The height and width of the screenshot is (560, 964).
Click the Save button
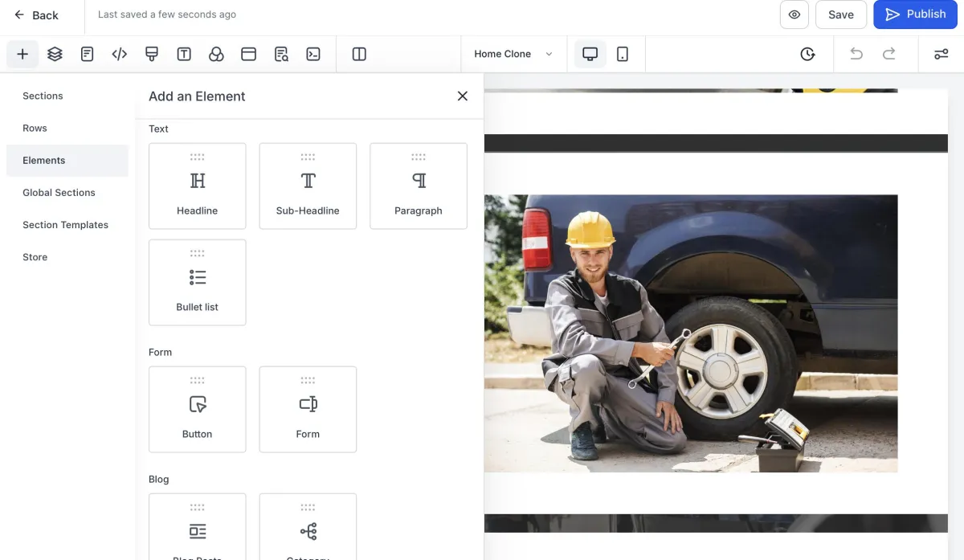[841, 14]
